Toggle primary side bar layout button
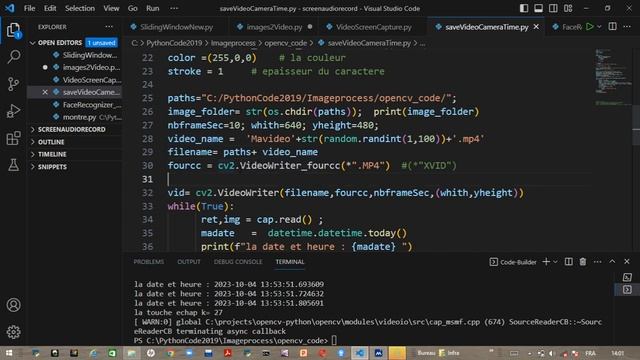 tap(524, 8)
